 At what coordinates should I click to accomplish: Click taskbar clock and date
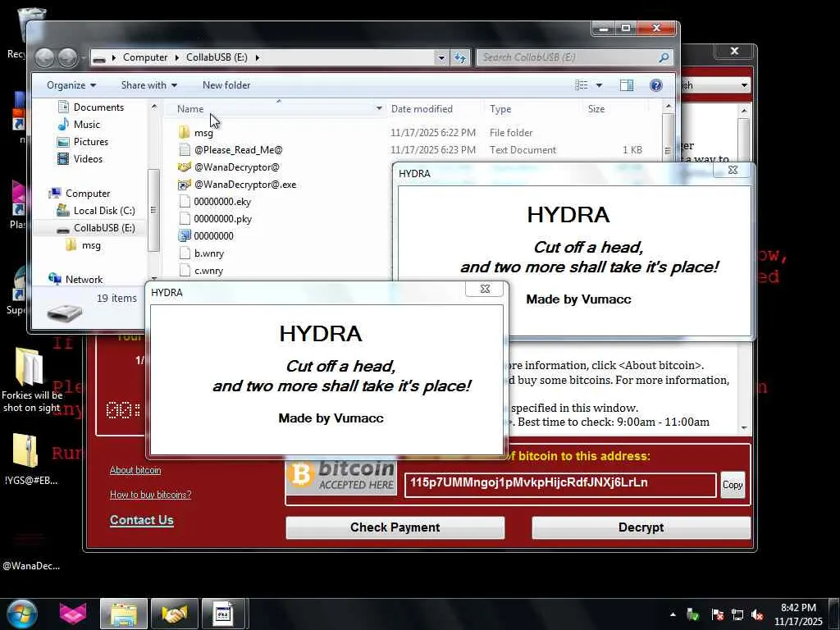pyautogui.click(x=798, y=614)
